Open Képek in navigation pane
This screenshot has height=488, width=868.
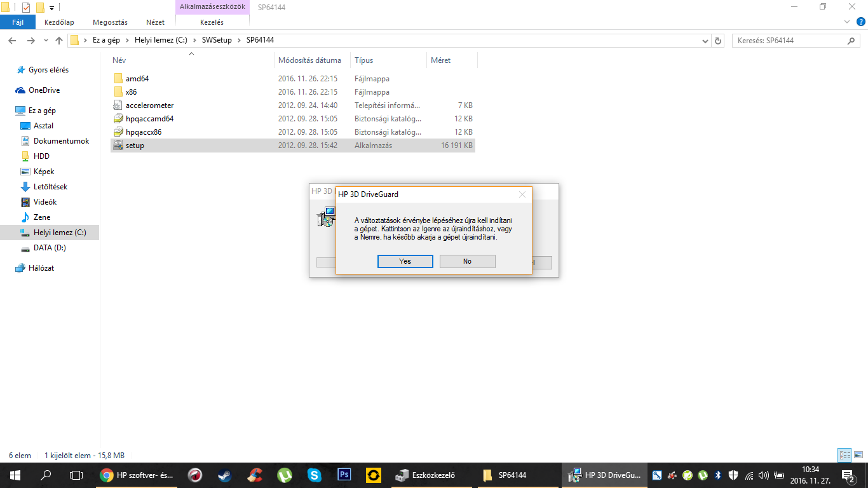44,172
